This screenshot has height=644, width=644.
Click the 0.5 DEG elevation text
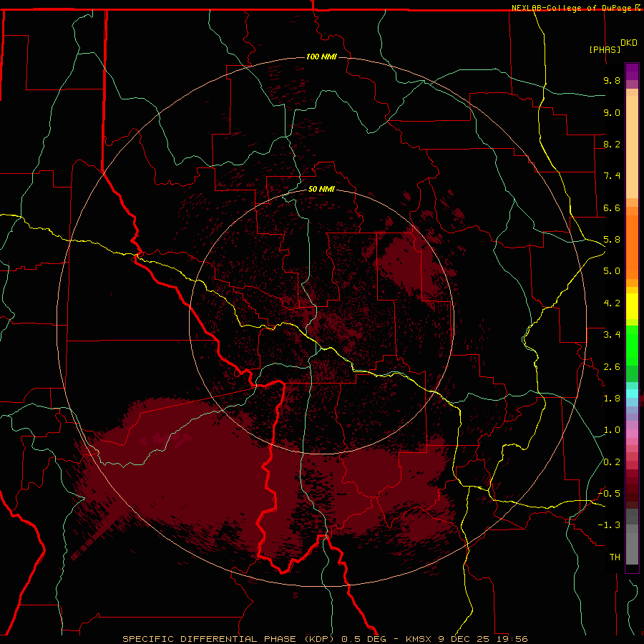[x=364, y=639]
